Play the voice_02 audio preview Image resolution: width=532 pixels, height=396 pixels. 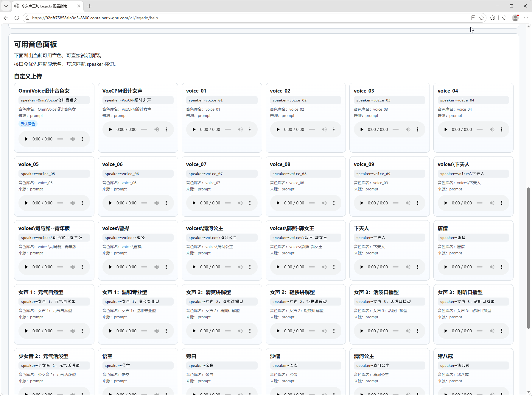click(x=278, y=129)
